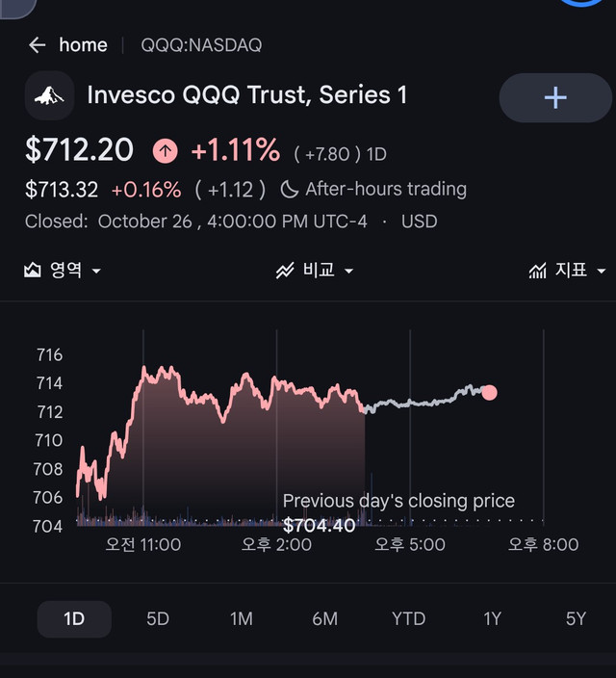The width and height of the screenshot is (616, 678).
Task: Tap the area chart type icon
Action: click(33, 271)
